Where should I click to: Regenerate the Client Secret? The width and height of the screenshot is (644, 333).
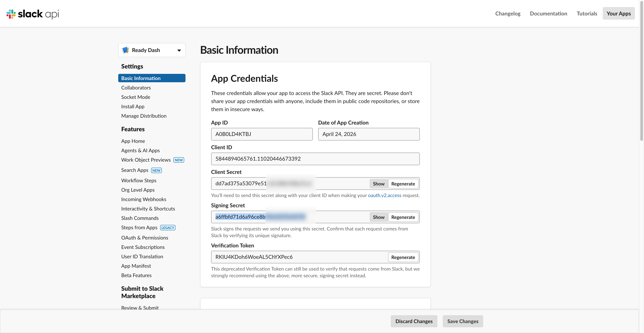coord(403,184)
